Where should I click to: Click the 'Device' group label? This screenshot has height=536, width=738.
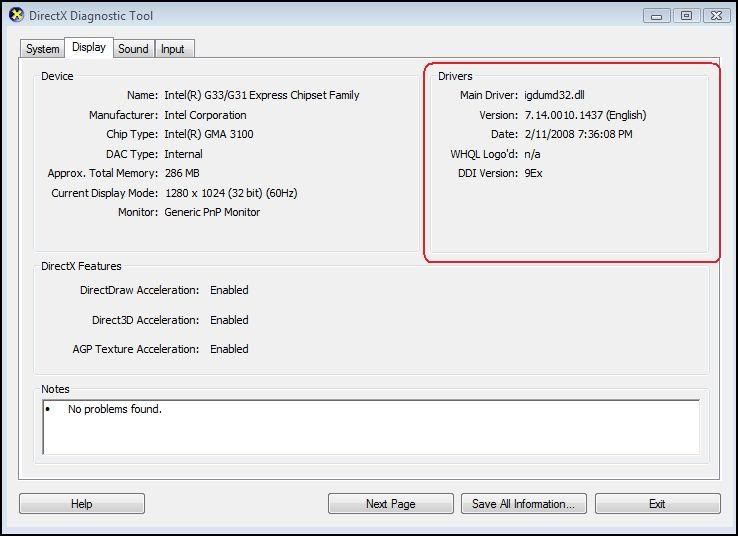point(57,76)
